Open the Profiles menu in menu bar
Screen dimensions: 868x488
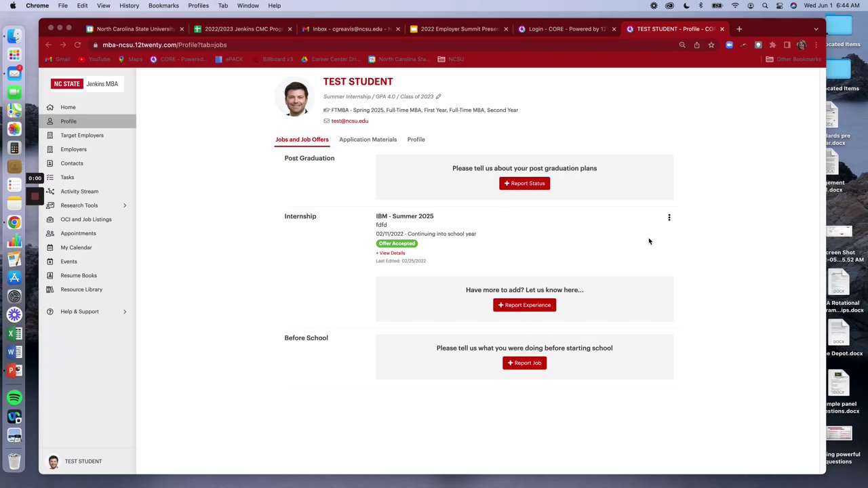click(x=198, y=5)
